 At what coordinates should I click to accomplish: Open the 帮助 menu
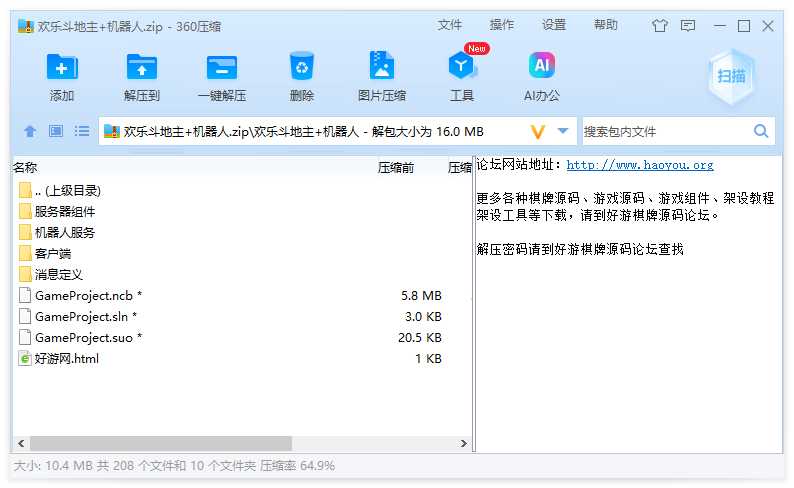606,25
